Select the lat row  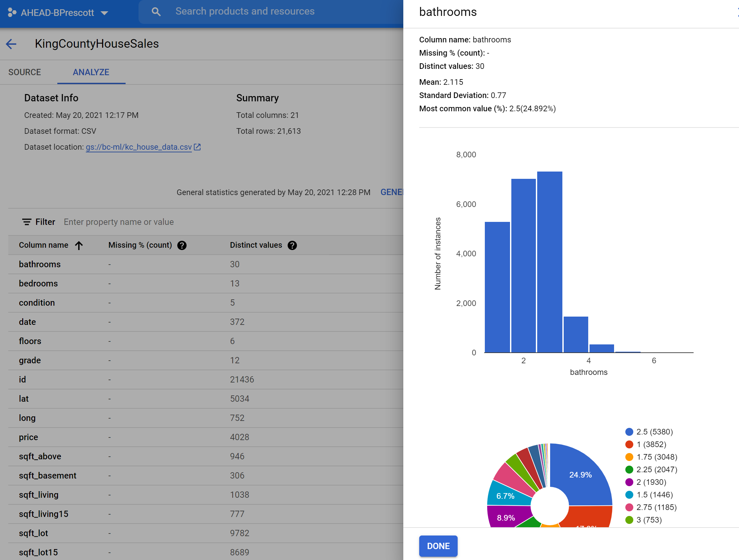tap(205, 399)
